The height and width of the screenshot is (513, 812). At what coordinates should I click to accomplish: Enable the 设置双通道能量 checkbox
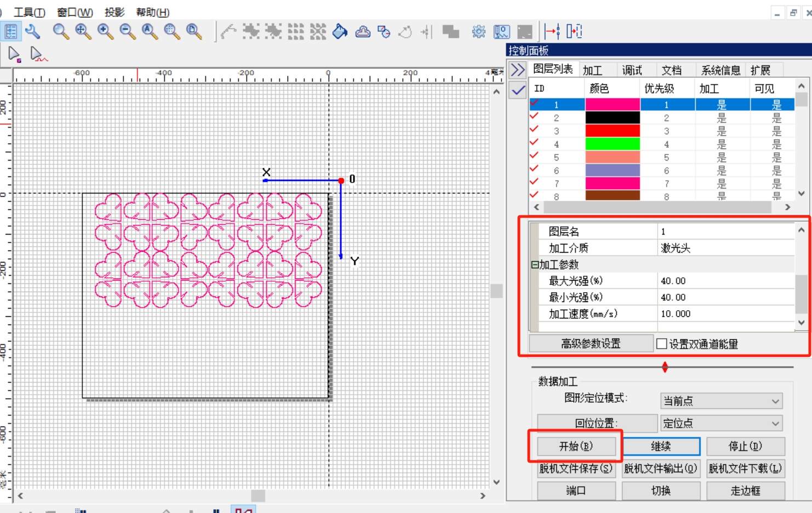click(x=662, y=344)
